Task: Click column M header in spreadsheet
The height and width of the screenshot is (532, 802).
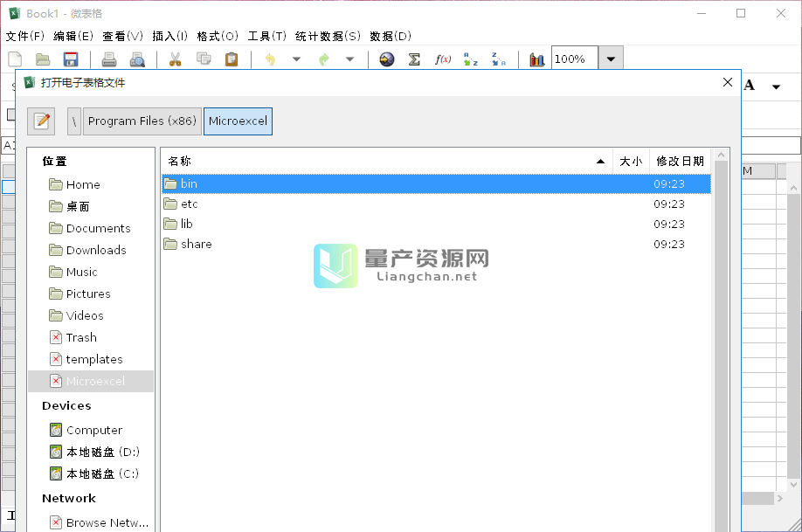Action: [758, 171]
